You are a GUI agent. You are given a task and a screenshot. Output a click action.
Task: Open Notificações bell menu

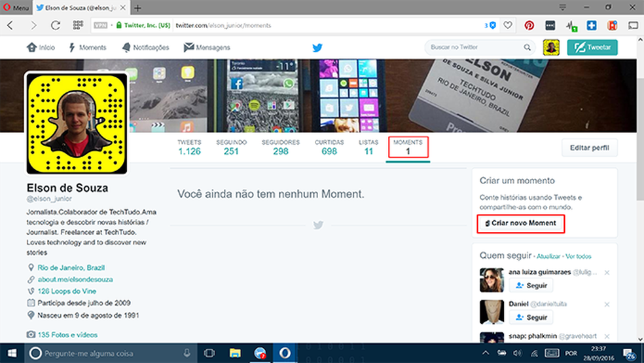click(145, 48)
